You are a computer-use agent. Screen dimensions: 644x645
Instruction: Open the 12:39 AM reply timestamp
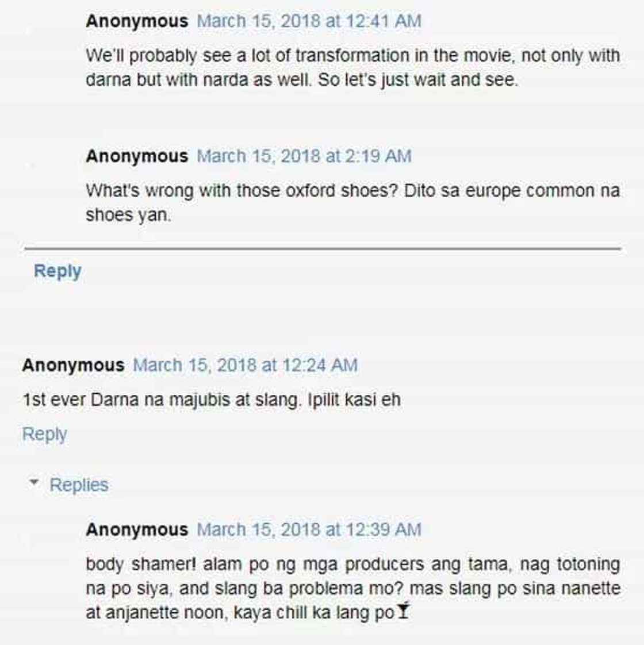pyautogui.click(x=309, y=529)
